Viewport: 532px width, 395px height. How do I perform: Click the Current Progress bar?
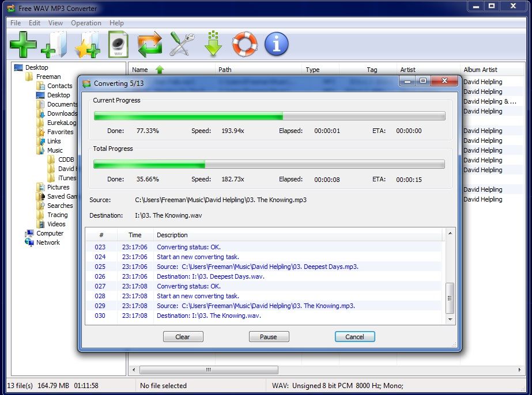click(x=269, y=116)
